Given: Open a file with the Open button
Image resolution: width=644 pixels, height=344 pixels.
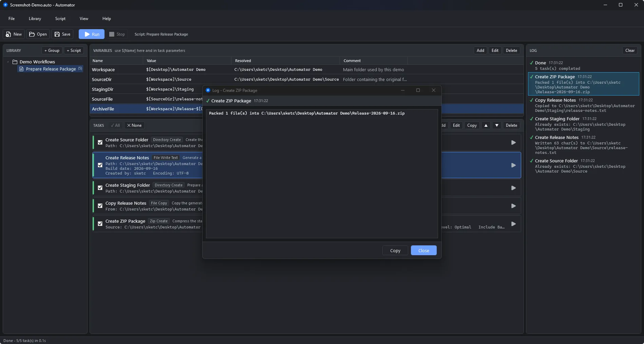Looking at the screenshot, I should [x=38, y=34].
